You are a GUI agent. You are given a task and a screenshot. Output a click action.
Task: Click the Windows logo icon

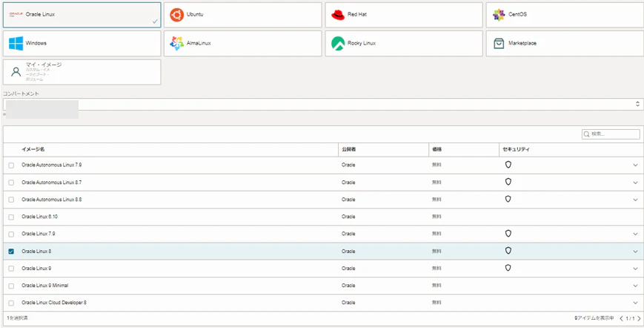pyautogui.click(x=16, y=43)
